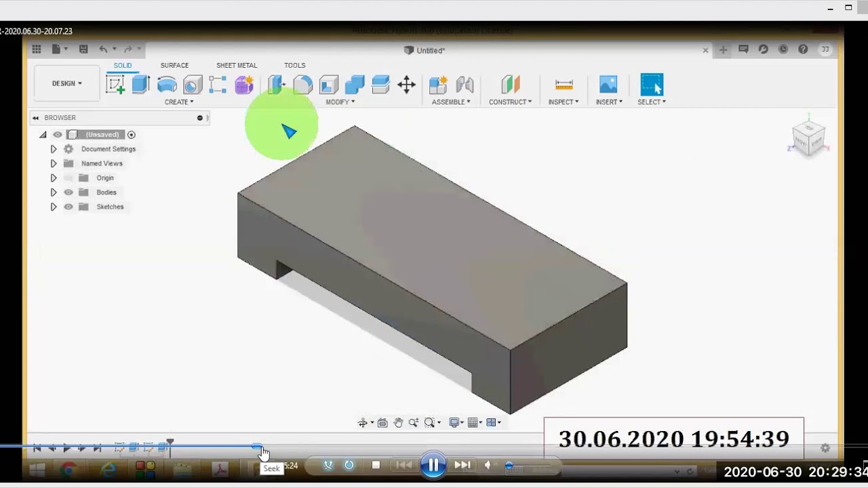Open the DESIGN workspace dropdown
The width and height of the screenshot is (868, 488).
pos(66,83)
